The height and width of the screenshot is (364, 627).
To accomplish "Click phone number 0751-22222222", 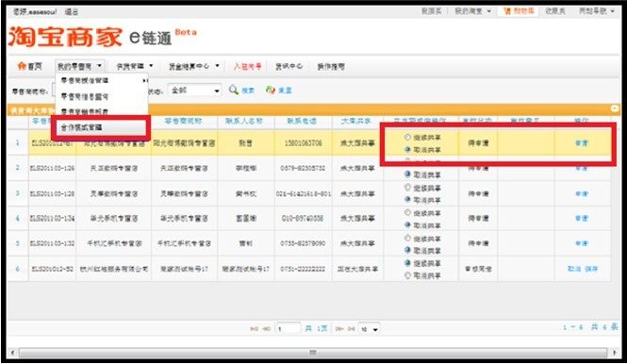I will tap(303, 269).
